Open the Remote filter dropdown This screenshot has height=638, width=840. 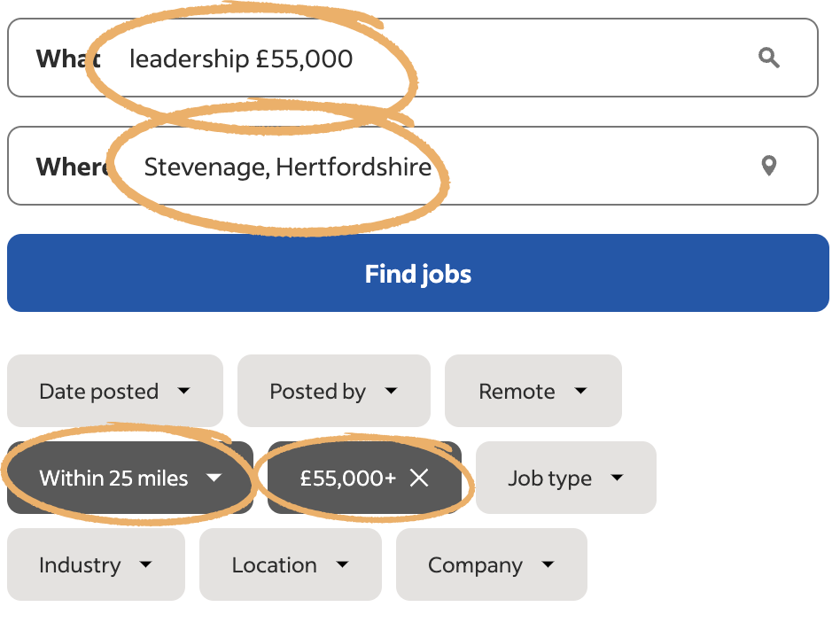pyautogui.click(x=533, y=392)
